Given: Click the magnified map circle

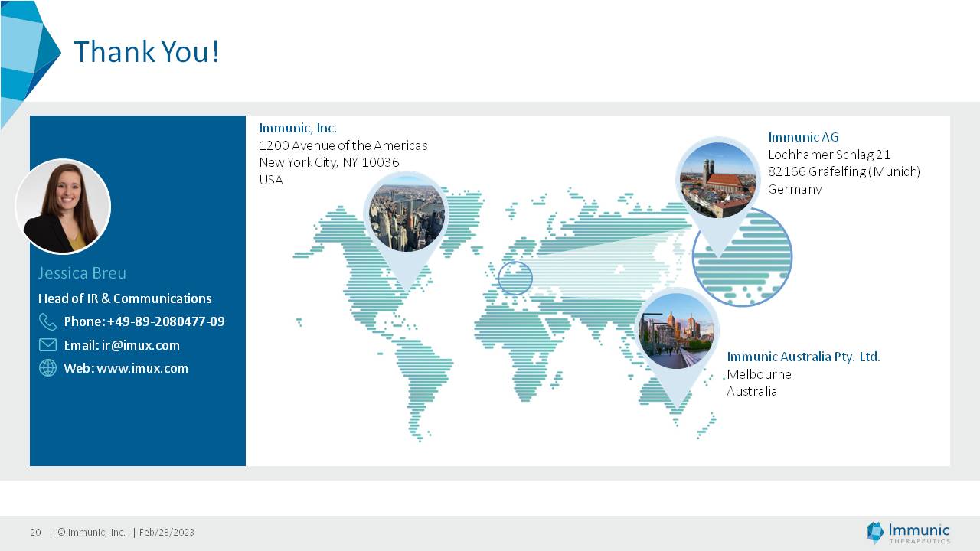Looking at the screenshot, I should coord(742,257).
